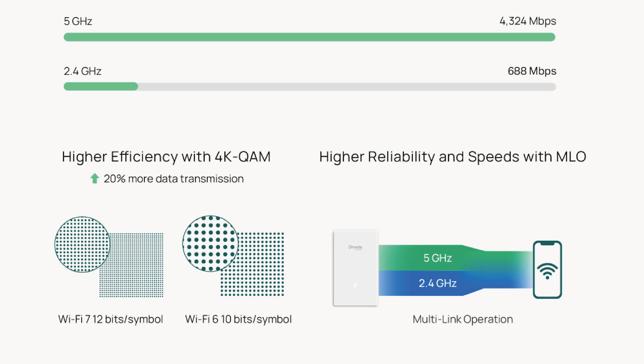Click the Wi-Fi 7 magnified circle graphic
Image resolution: width=644 pixels, height=364 pixels.
click(x=82, y=244)
